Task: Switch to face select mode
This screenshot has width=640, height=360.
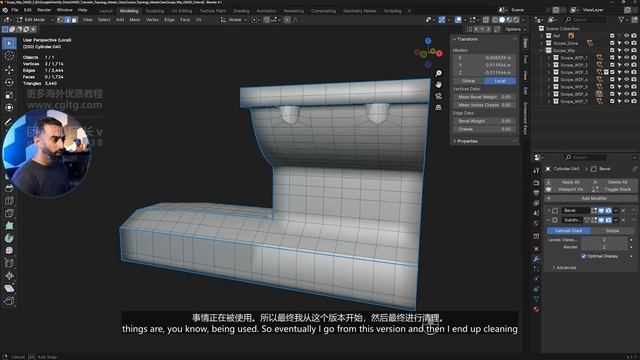Action: click(74, 20)
